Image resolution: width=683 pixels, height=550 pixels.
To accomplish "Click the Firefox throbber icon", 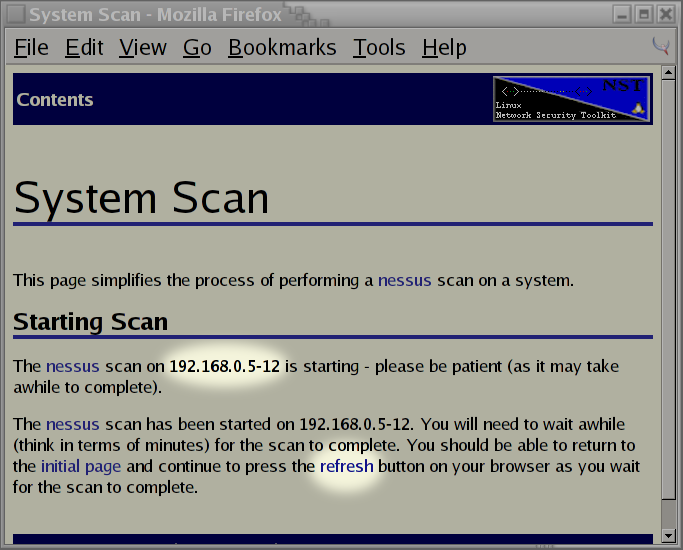I will (x=661, y=46).
